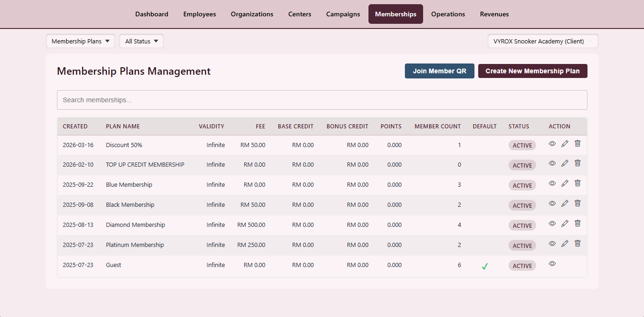Image resolution: width=644 pixels, height=317 pixels.
Task: Edit the Blue Membership plan
Action: click(565, 183)
